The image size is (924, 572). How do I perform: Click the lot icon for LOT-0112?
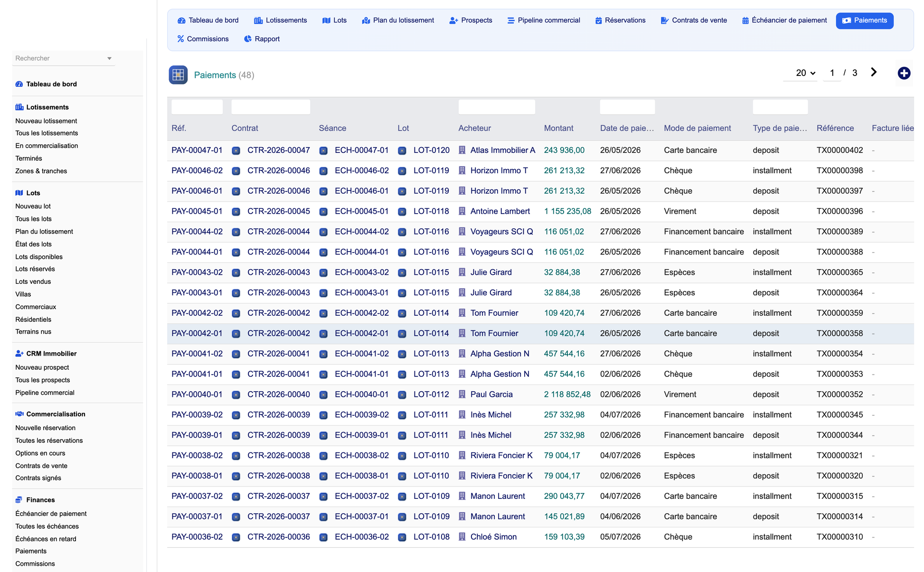point(402,395)
